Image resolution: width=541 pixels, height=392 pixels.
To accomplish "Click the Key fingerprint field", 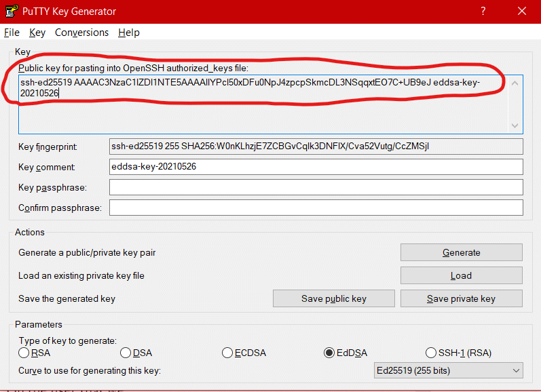I will point(316,146).
